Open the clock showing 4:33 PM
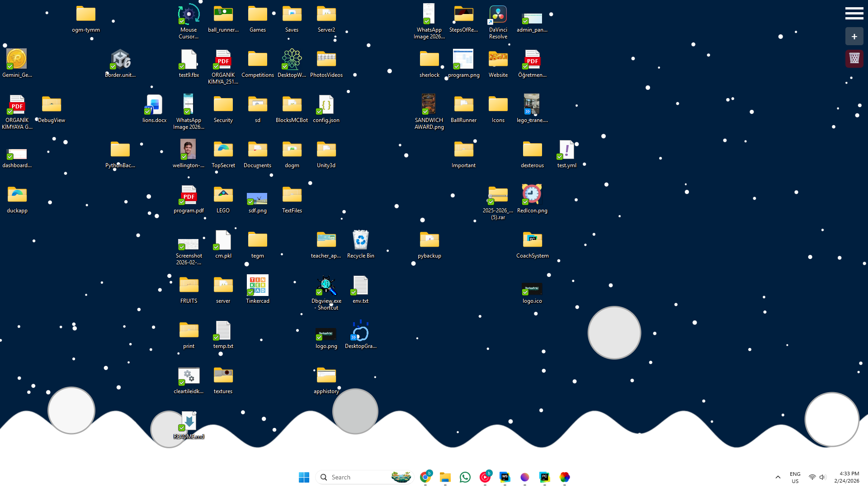This screenshot has width=868, height=488. coord(846,477)
